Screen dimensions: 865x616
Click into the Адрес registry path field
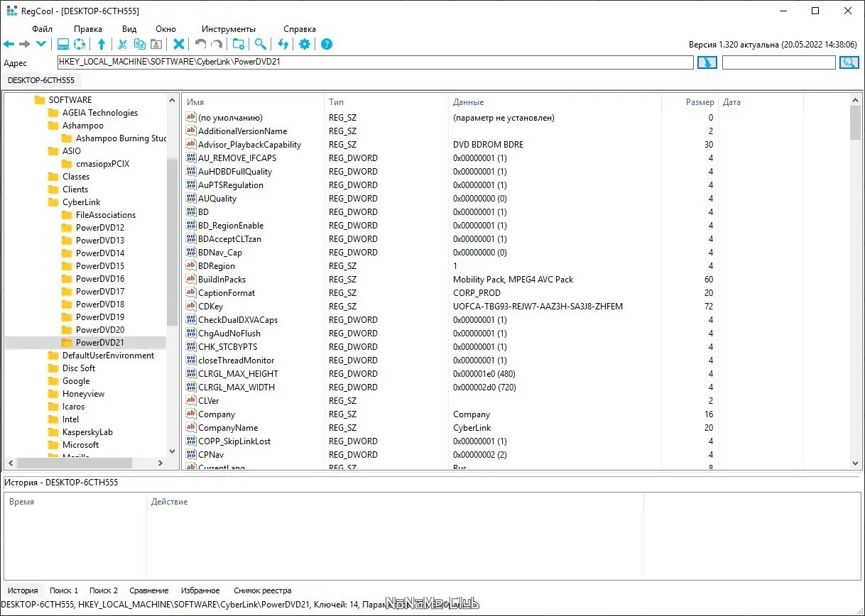coord(375,62)
